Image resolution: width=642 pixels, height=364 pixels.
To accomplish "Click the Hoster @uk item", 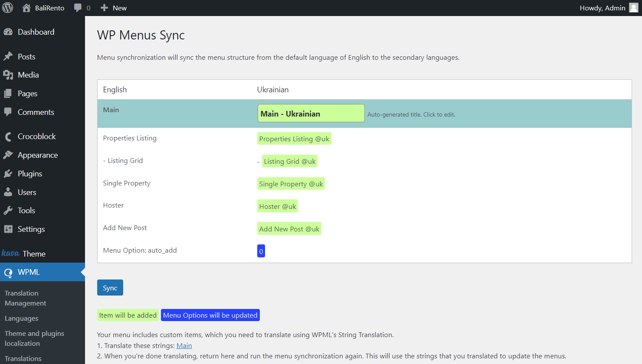I will coord(278,206).
